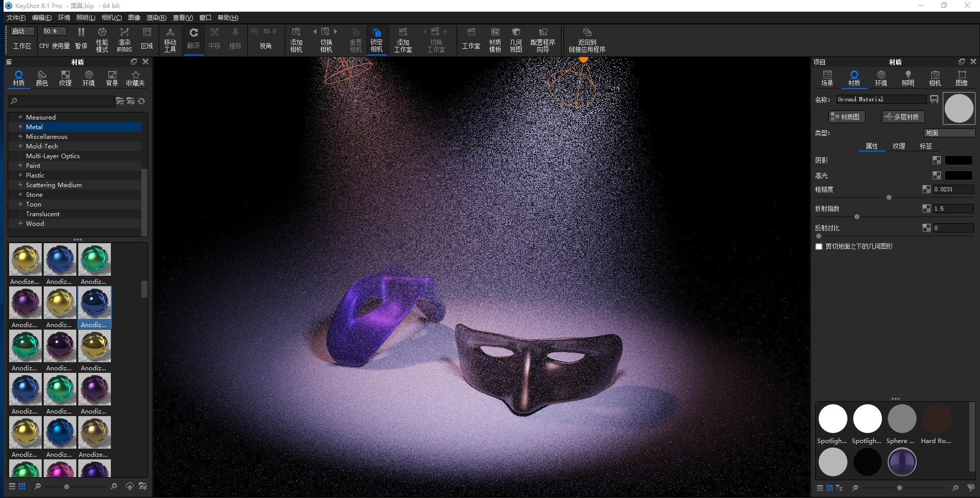Adjust the 粗糙度 roughness slider
980x498 pixels.
point(889,197)
